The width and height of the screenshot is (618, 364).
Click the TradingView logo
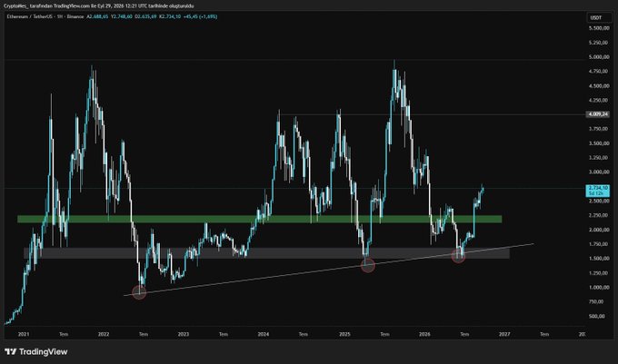coord(36,351)
